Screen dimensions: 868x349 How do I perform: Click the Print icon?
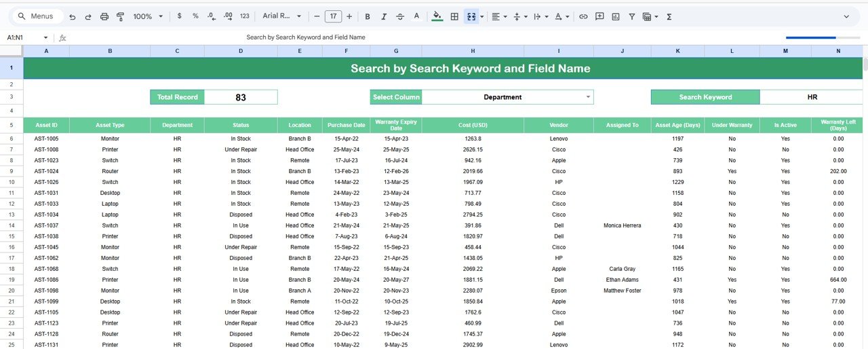click(104, 16)
